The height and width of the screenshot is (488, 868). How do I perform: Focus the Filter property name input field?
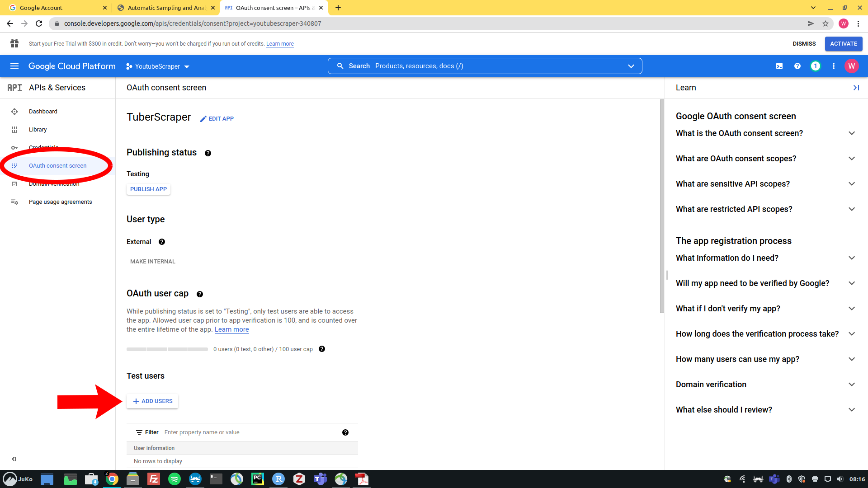pos(249,432)
